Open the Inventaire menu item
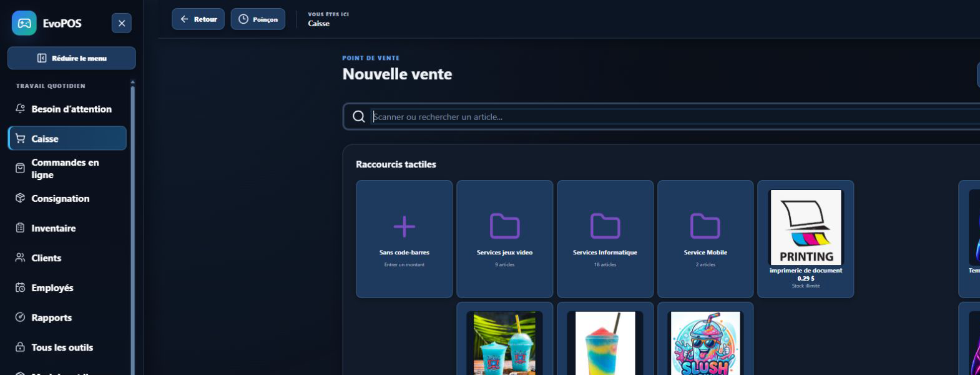 [67, 228]
